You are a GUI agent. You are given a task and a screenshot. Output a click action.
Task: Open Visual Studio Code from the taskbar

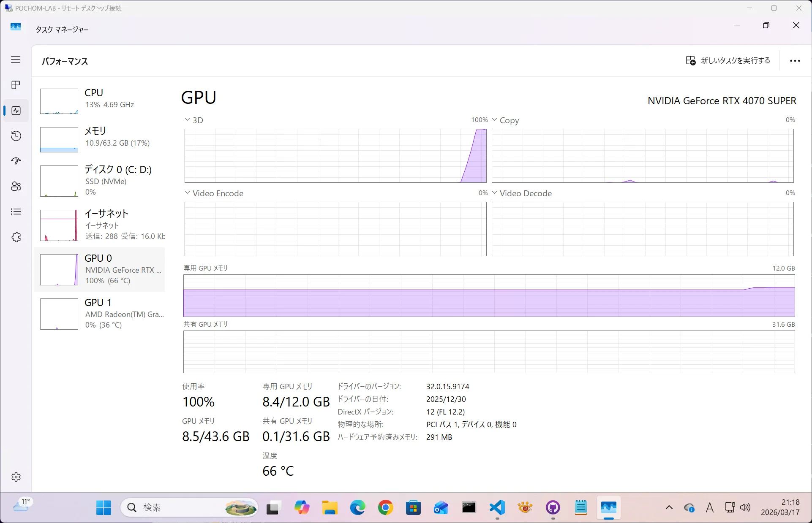pyautogui.click(x=497, y=507)
